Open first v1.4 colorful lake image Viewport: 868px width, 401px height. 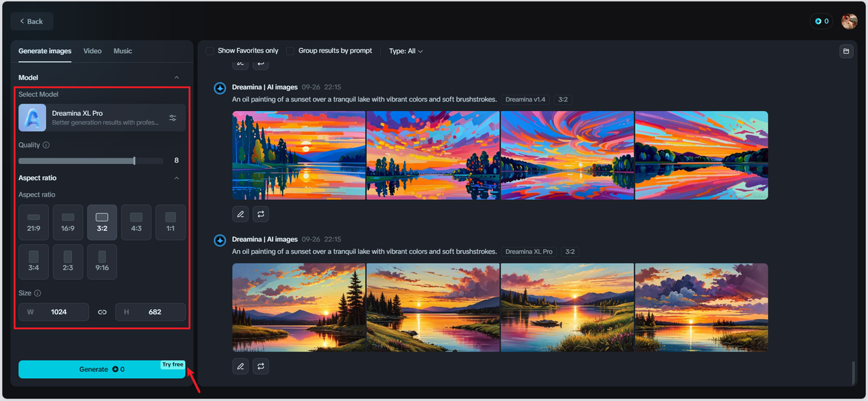[298, 155]
